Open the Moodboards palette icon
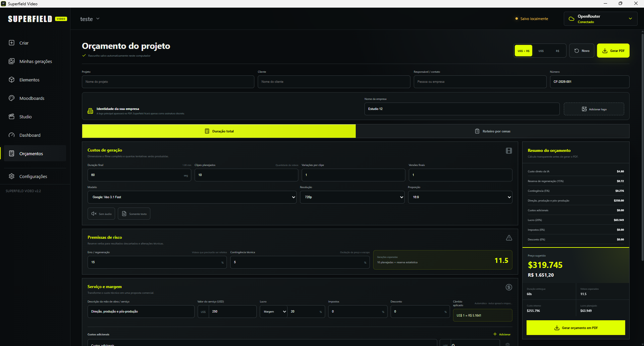Image resolution: width=644 pixels, height=346 pixels. [12, 98]
